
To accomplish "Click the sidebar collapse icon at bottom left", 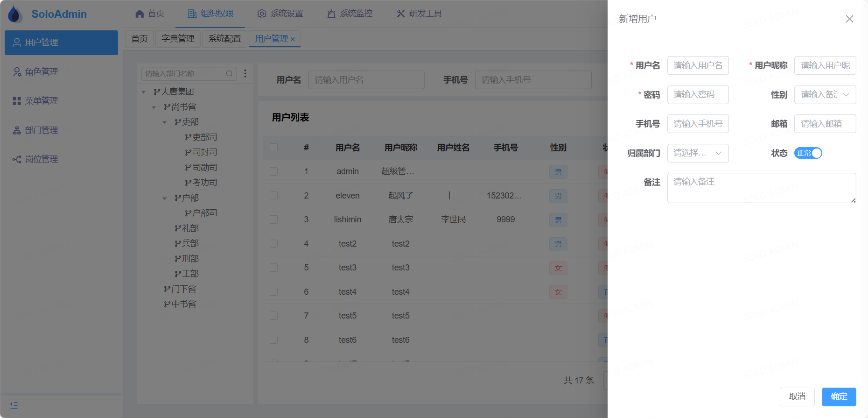I will (14, 405).
